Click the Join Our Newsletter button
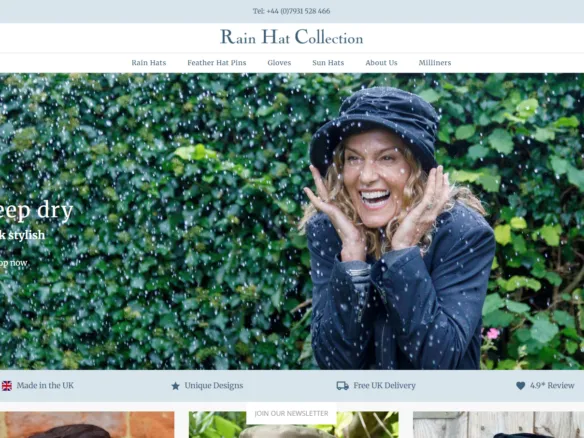The height and width of the screenshot is (438, 584). coord(291,413)
